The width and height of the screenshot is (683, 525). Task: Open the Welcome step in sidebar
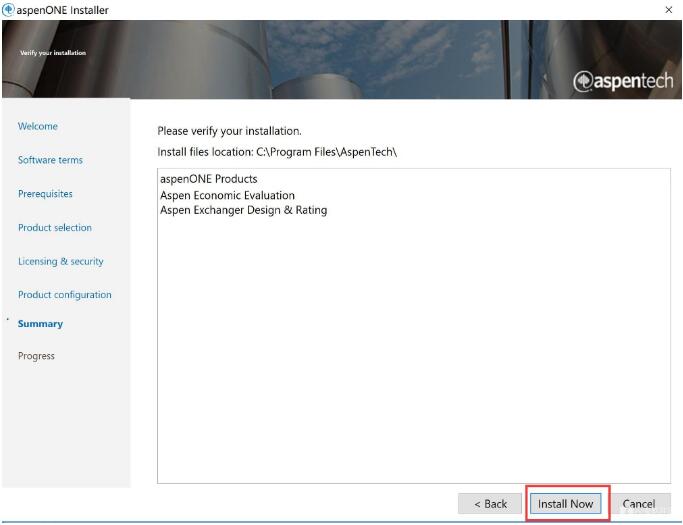coord(38,126)
